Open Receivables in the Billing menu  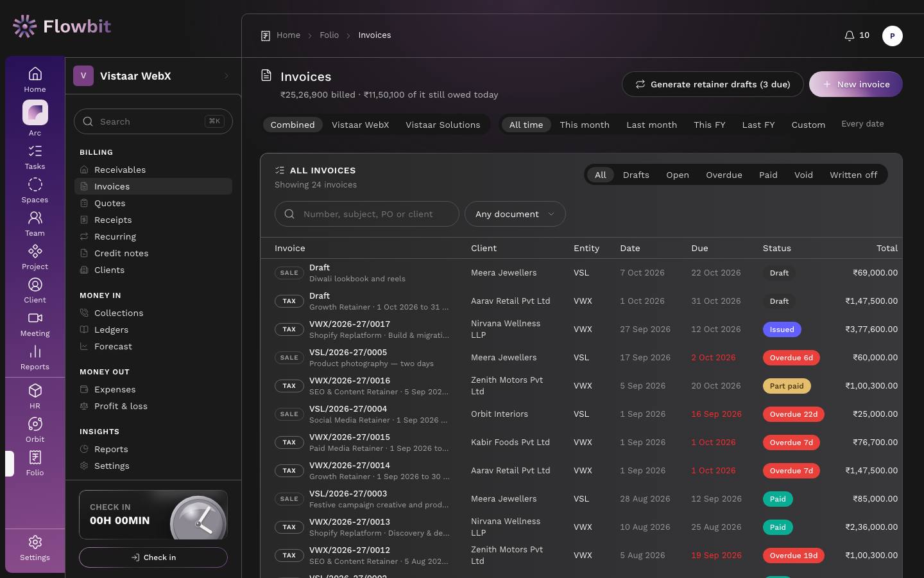(153, 170)
